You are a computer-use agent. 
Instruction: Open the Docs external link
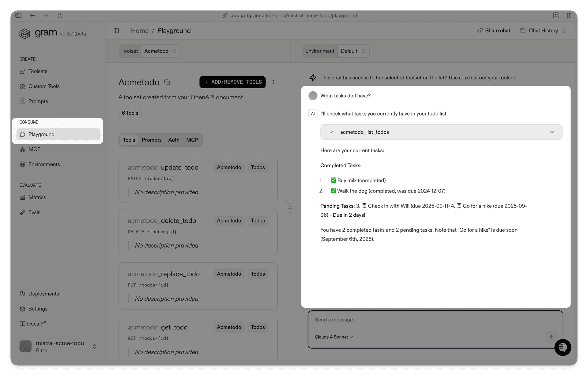tap(33, 324)
